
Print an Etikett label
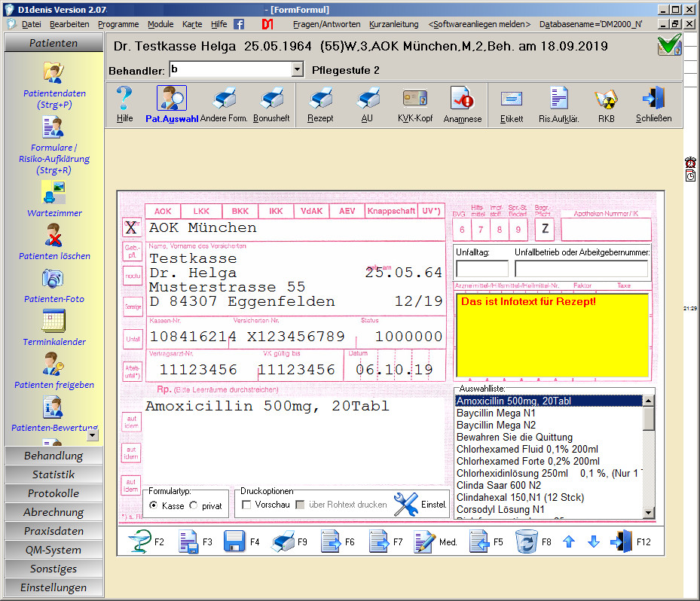(511, 98)
